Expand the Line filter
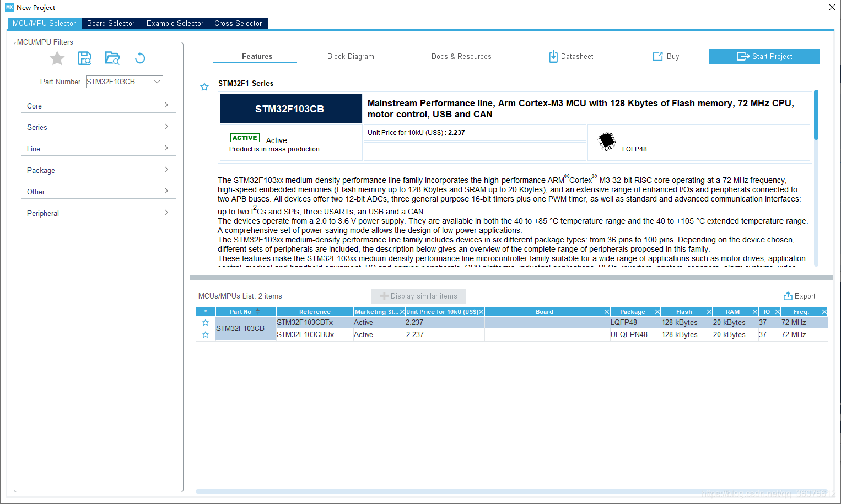Screen dimensions: 841x504 (99, 149)
